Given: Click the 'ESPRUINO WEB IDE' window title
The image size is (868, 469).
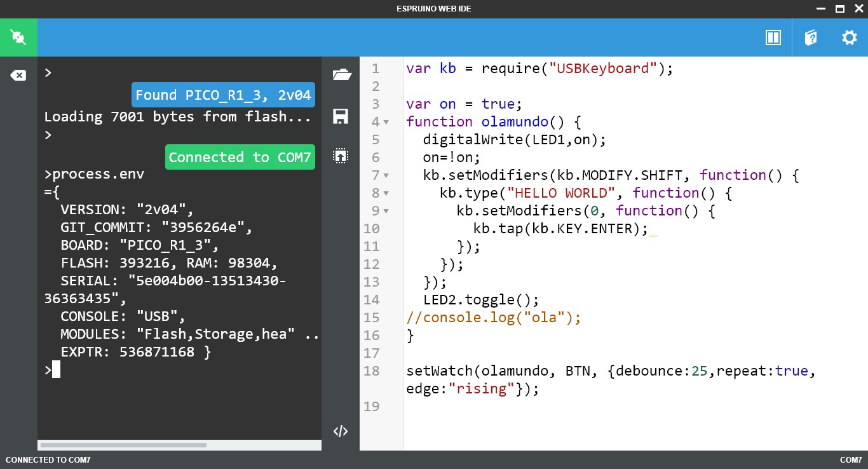Looking at the screenshot, I should tap(434, 9).
